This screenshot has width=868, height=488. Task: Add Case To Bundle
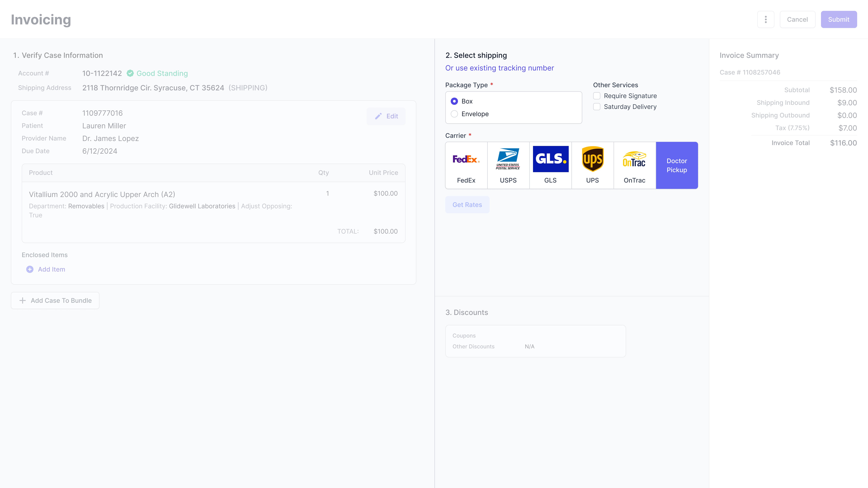[x=55, y=300]
